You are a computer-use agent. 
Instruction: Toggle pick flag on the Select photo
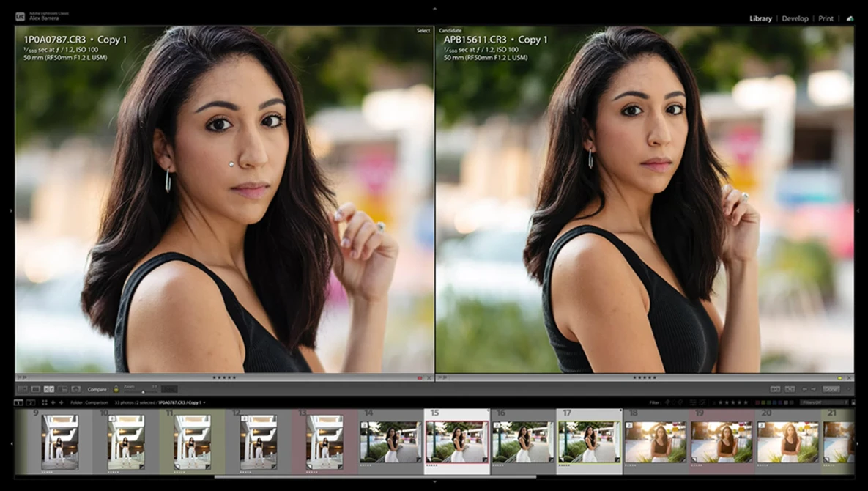19,377
